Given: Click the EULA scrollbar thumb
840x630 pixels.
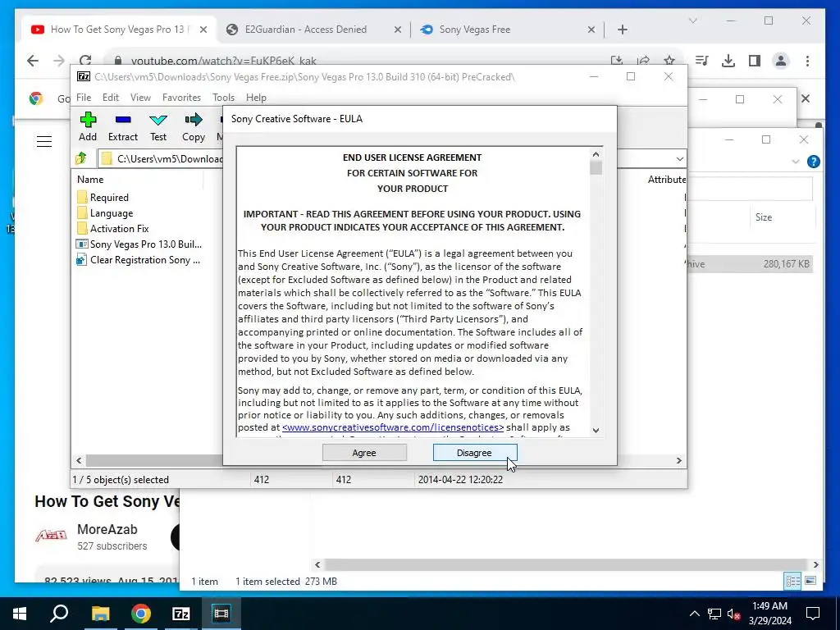Looking at the screenshot, I should (x=596, y=168).
